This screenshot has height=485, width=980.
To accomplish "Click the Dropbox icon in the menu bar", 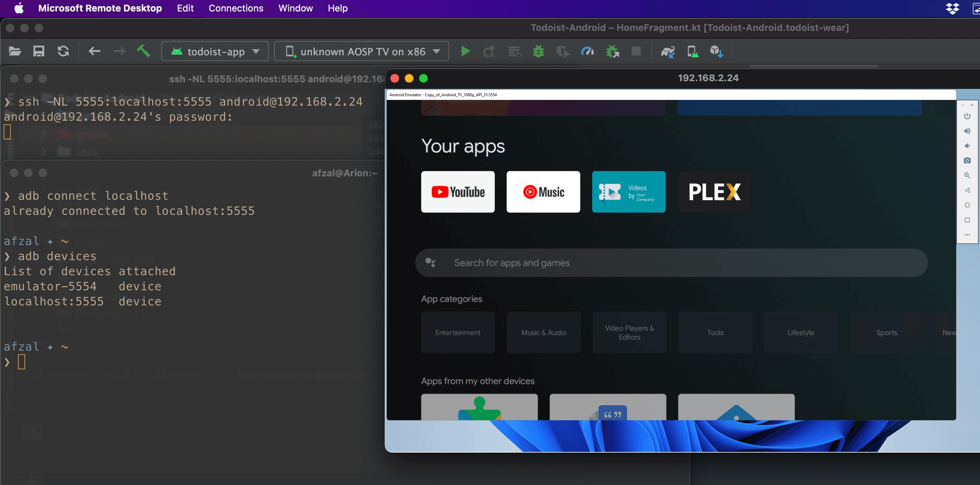I will click(x=953, y=8).
